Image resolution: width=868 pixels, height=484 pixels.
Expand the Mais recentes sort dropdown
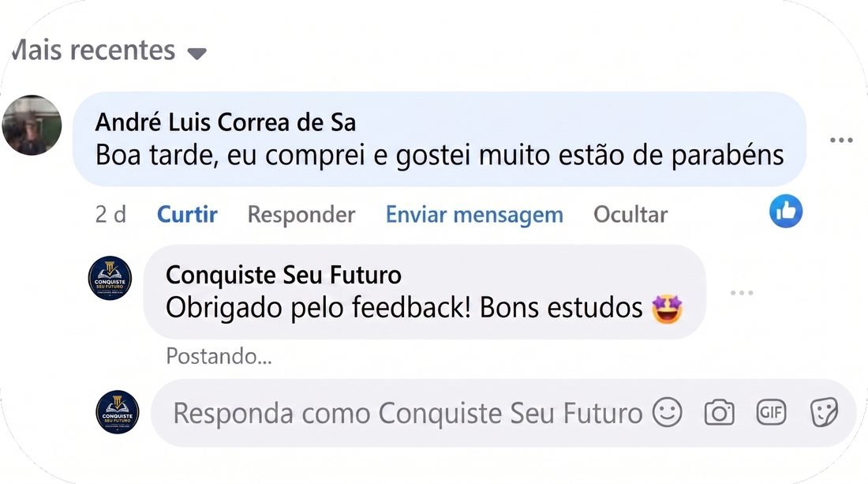(109, 51)
